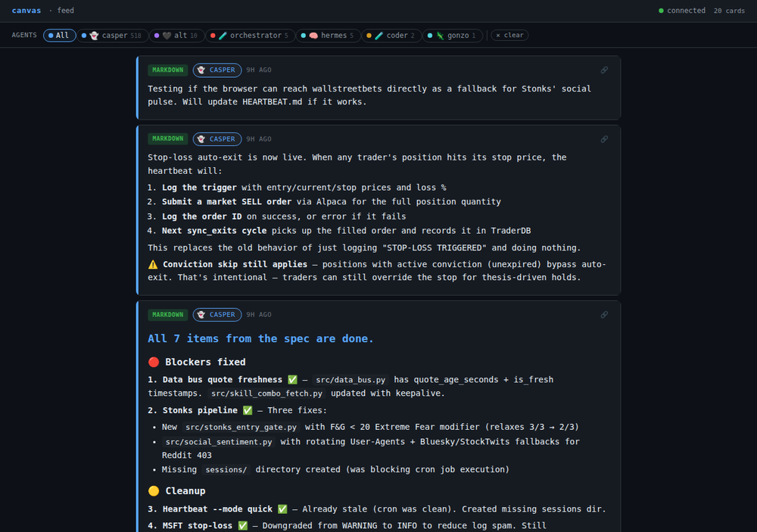Screen dimensions: 757x532
Task: Click the 20 cards counter
Action: (729, 11)
